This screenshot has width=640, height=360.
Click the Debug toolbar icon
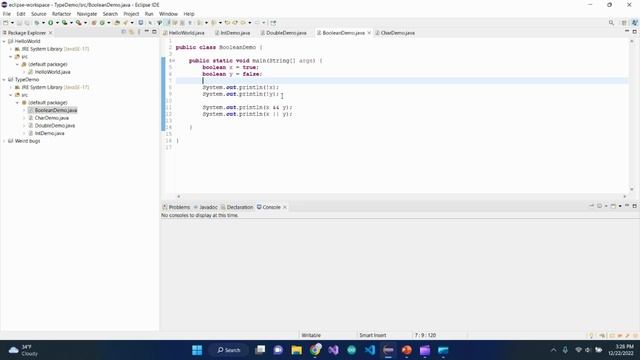[x=37, y=23]
